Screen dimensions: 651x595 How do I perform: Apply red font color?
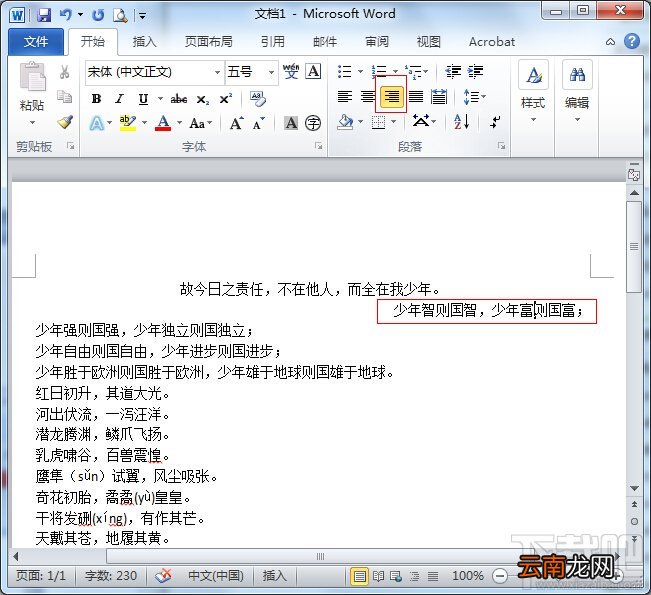[163, 123]
